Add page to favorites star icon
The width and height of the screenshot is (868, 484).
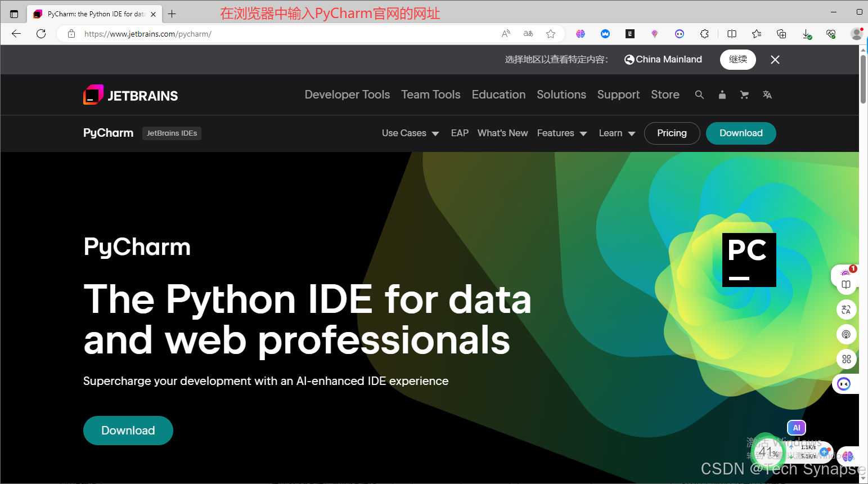pyautogui.click(x=551, y=34)
